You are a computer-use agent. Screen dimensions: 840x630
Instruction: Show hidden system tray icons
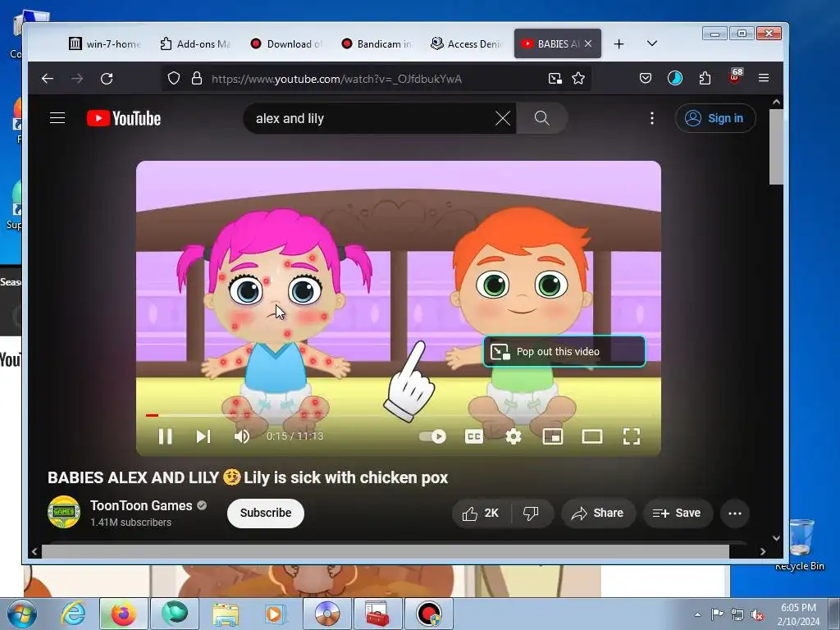(x=697, y=614)
